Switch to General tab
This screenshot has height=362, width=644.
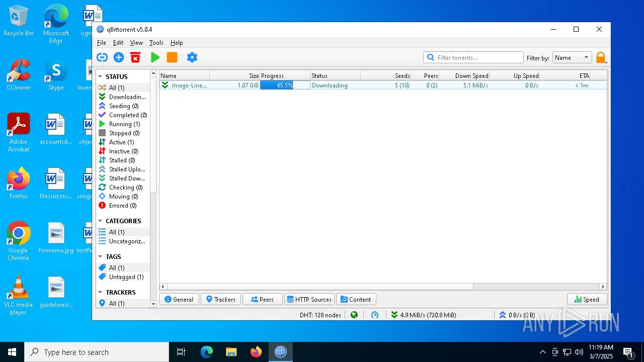[x=179, y=299]
